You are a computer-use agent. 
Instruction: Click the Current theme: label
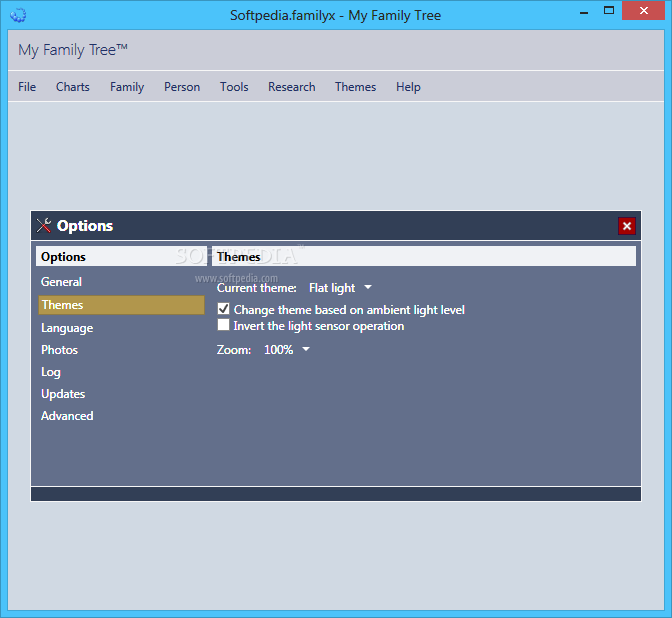[256, 288]
